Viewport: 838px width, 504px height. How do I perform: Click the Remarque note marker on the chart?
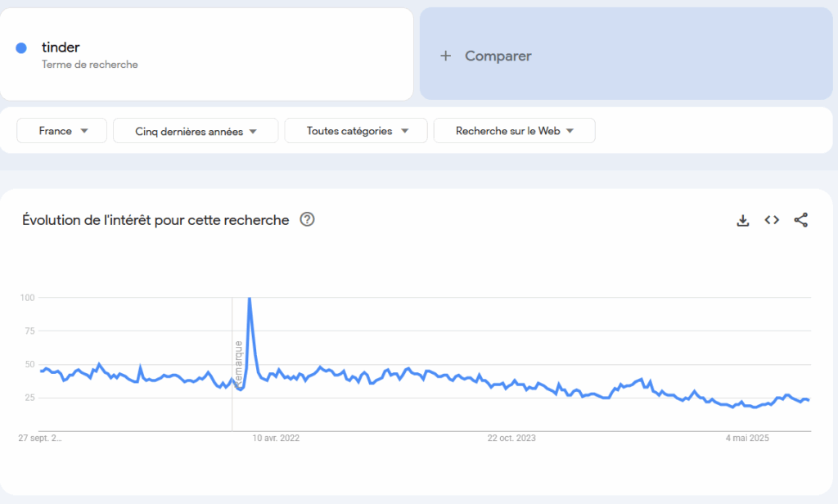point(238,364)
